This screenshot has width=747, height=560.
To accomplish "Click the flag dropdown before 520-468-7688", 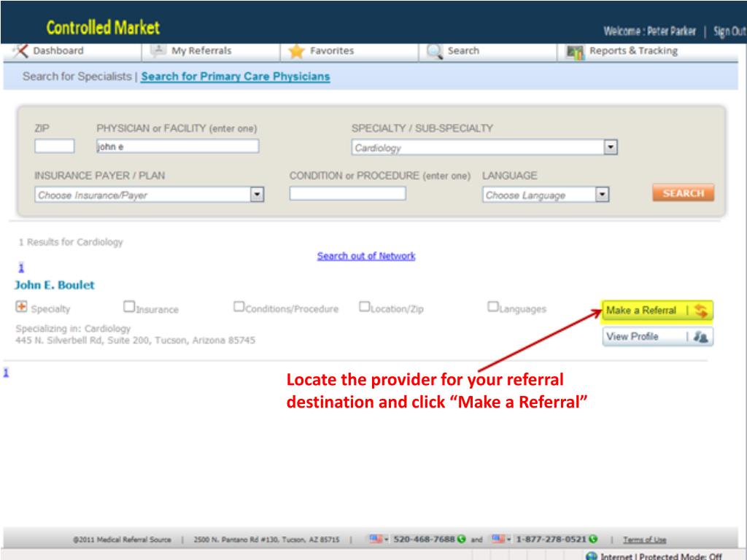I will pyautogui.click(x=379, y=539).
